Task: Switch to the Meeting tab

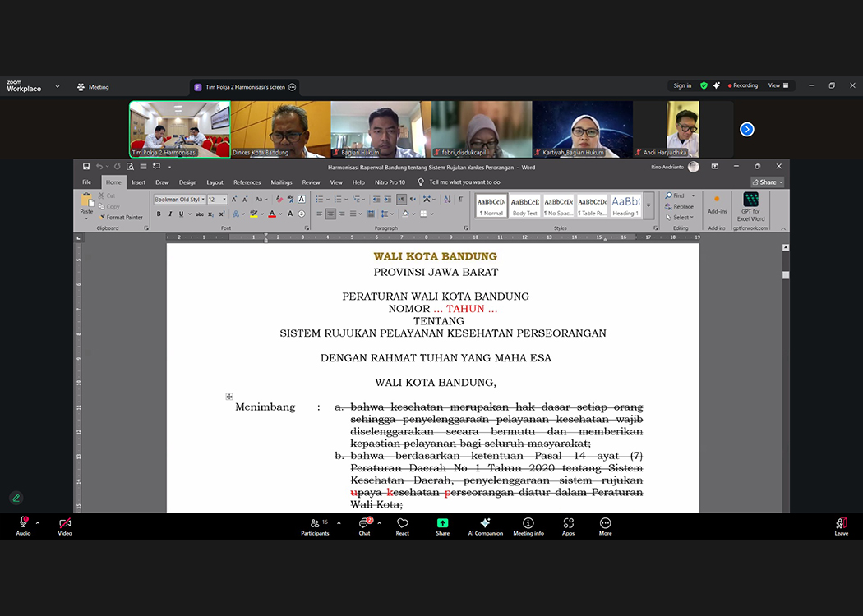Action: point(93,87)
